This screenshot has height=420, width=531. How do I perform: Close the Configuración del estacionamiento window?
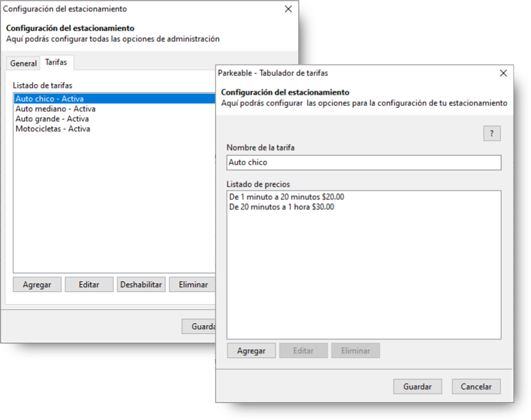[x=288, y=9]
